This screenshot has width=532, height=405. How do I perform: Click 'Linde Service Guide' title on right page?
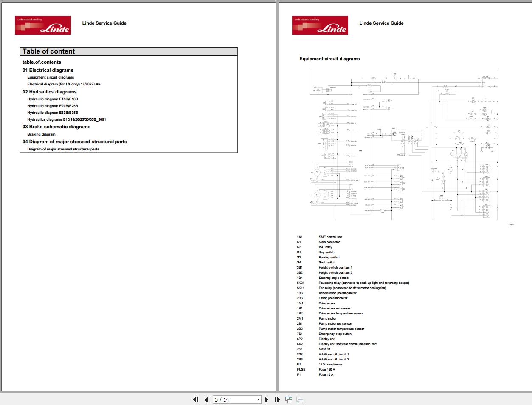pyautogui.click(x=382, y=23)
